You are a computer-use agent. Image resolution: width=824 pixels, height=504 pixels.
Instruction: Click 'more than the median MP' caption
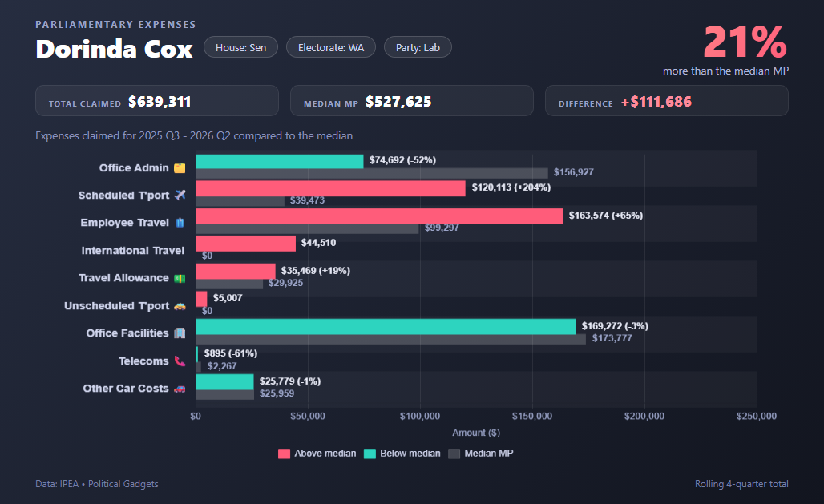[725, 71]
